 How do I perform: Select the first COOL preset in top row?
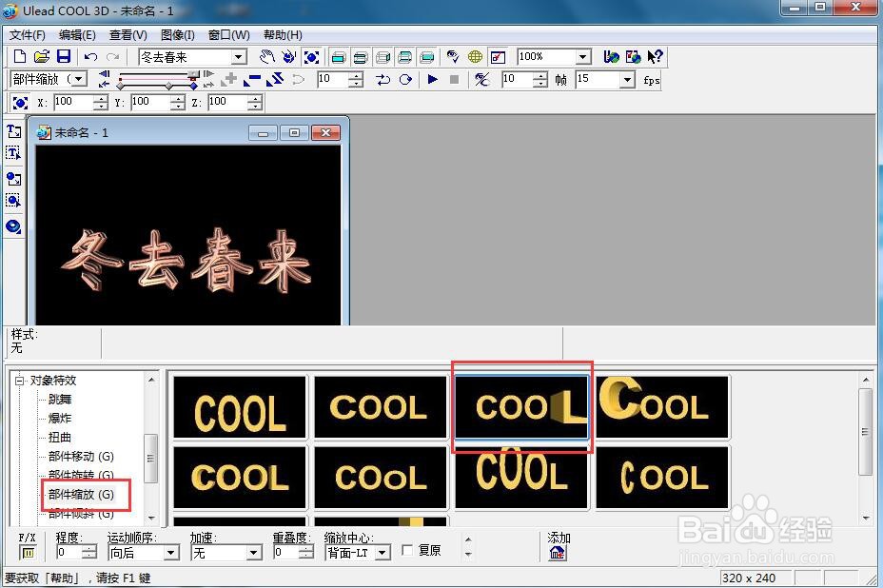240,407
